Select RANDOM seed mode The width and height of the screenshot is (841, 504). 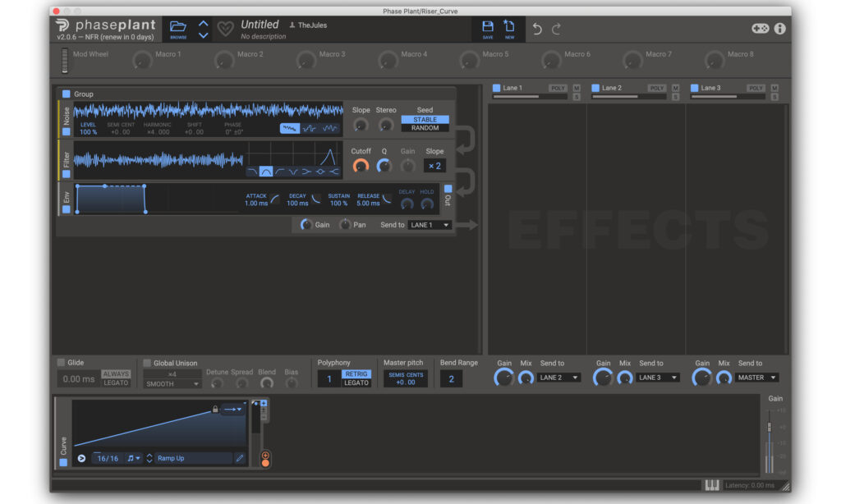click(425, 128)
